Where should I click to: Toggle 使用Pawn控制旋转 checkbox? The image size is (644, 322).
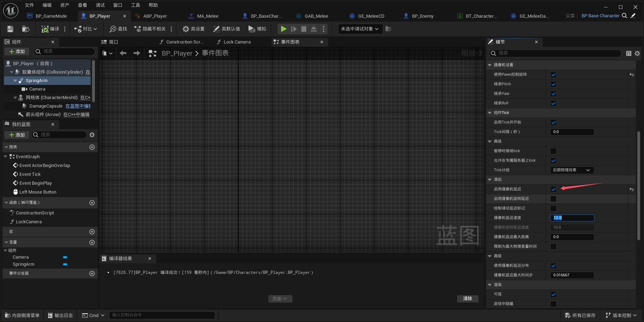553,75
